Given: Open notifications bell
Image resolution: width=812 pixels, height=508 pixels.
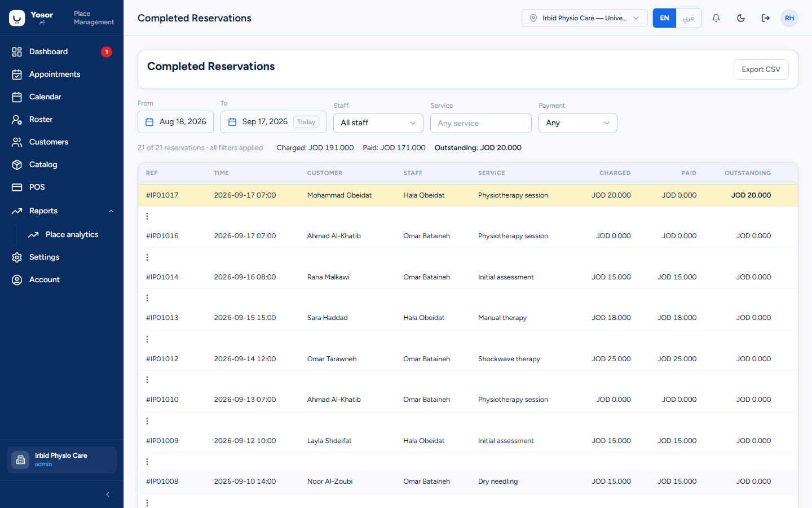Looking at the screenshot, I should [x=716, y=18].
